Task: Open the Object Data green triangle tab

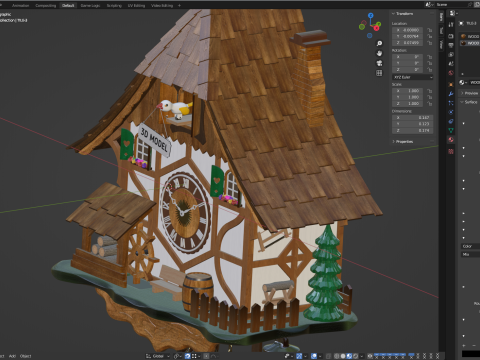Action: 451,130
